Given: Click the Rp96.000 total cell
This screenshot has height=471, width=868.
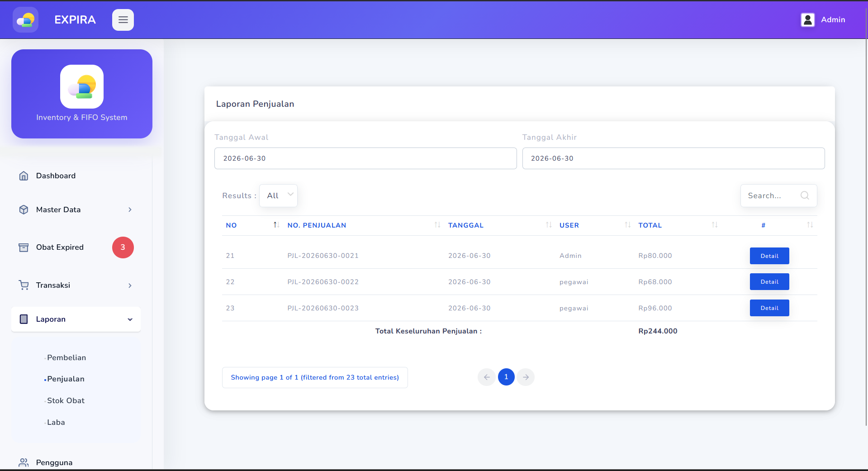Looking at the screenshot, I should (655, 308).
